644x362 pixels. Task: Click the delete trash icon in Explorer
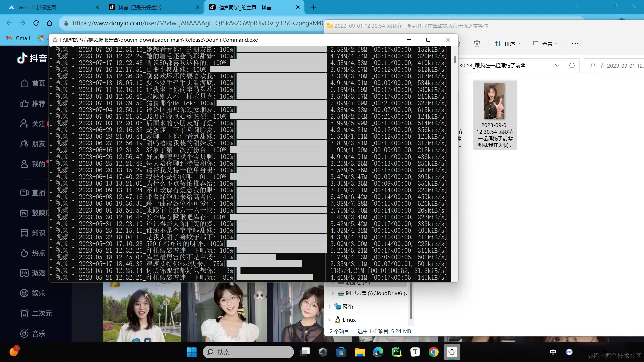(477, 44)
